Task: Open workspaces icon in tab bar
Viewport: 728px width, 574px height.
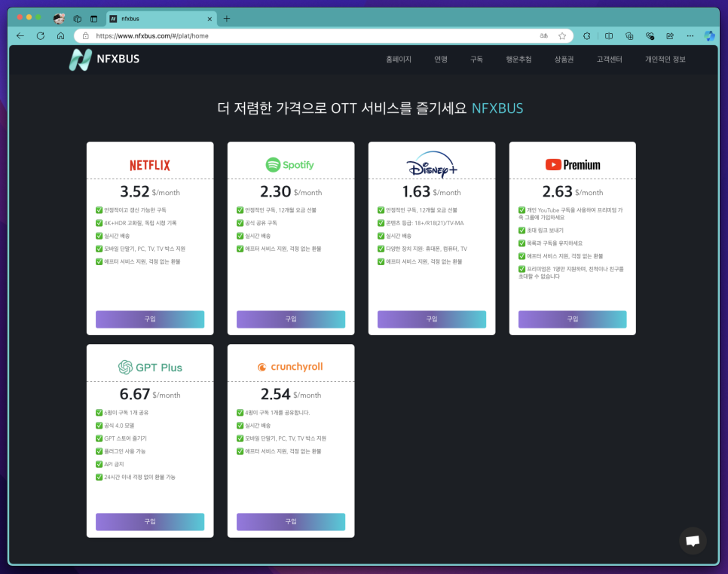Action: (x=77, y=19)
